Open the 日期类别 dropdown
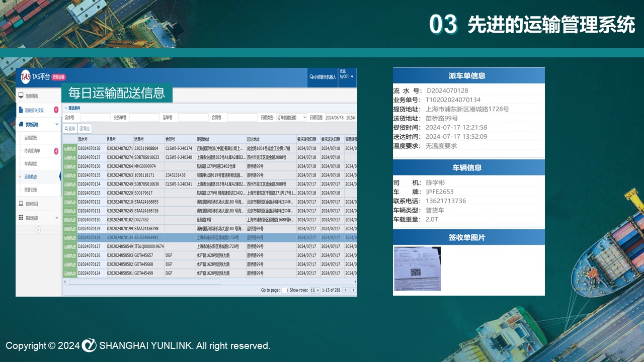This screenshot has height=362, width=644. pos(291,117)
